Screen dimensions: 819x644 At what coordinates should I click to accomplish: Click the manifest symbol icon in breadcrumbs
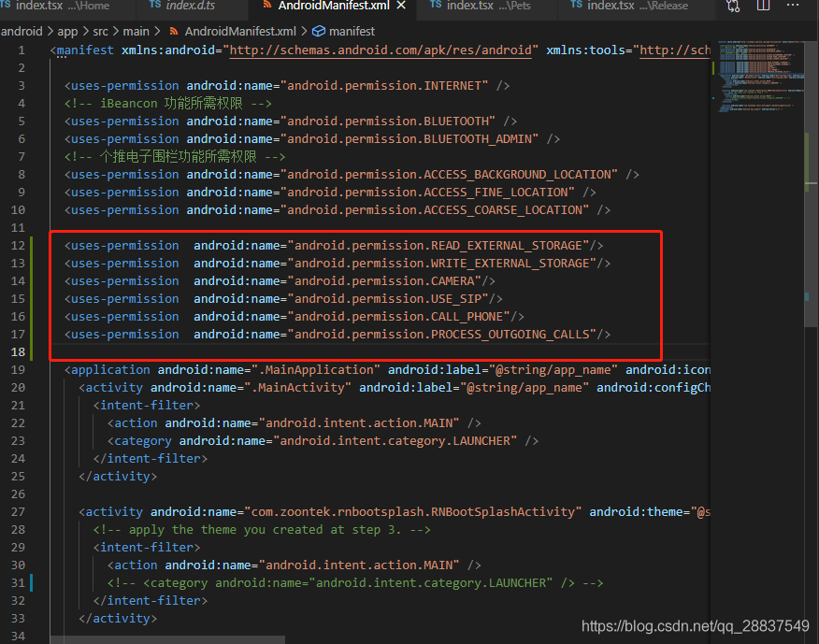pyautogui.click(x=318, y=31)
